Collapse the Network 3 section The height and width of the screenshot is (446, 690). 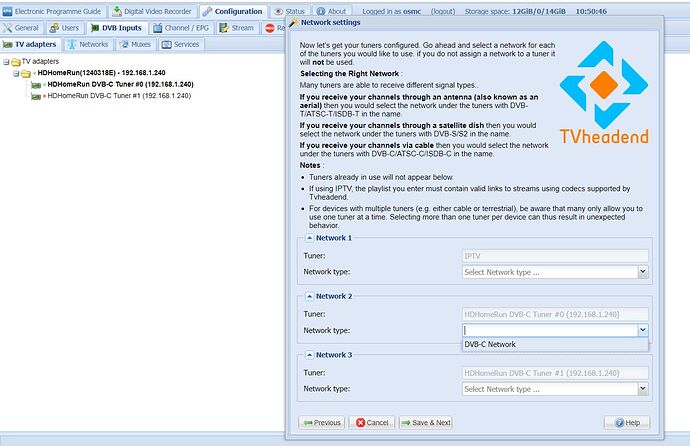click(x=309, y=355)
